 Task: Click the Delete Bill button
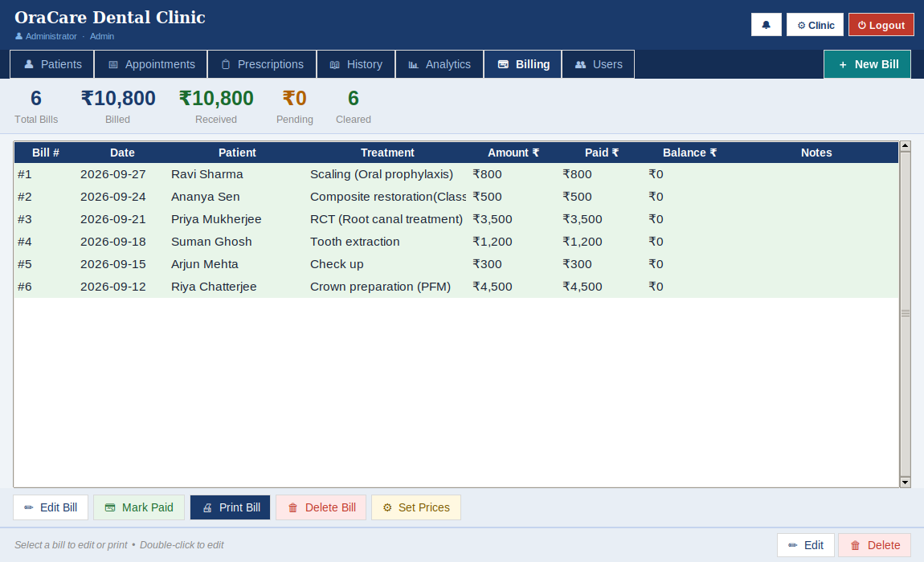(321, 507)
